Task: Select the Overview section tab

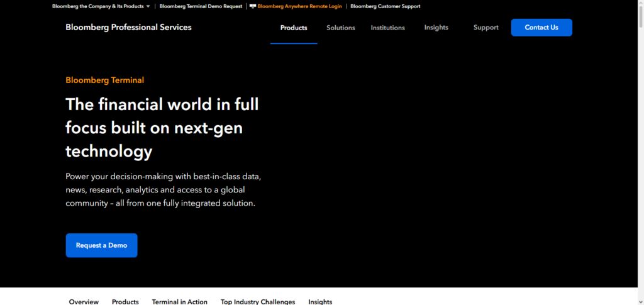Action: 84,302
